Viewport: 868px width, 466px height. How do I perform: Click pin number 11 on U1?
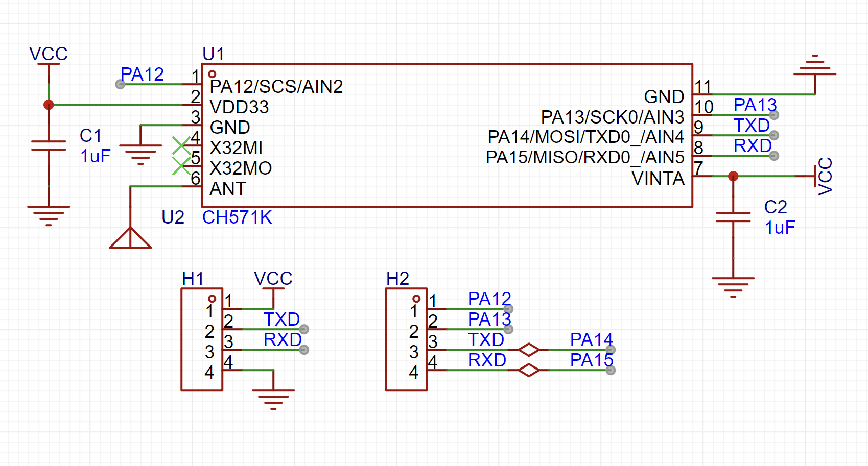tap(703, 87)
